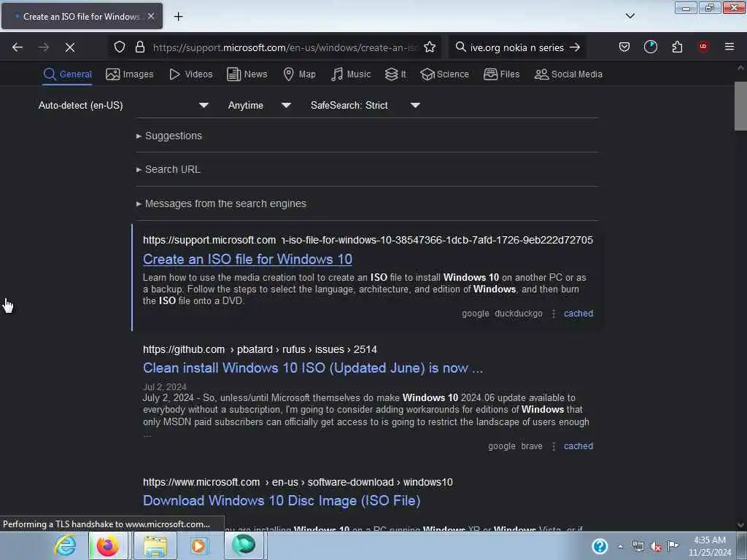Open a new tab with the plus button
747x560 pixels.
click(x=178, y=17)
